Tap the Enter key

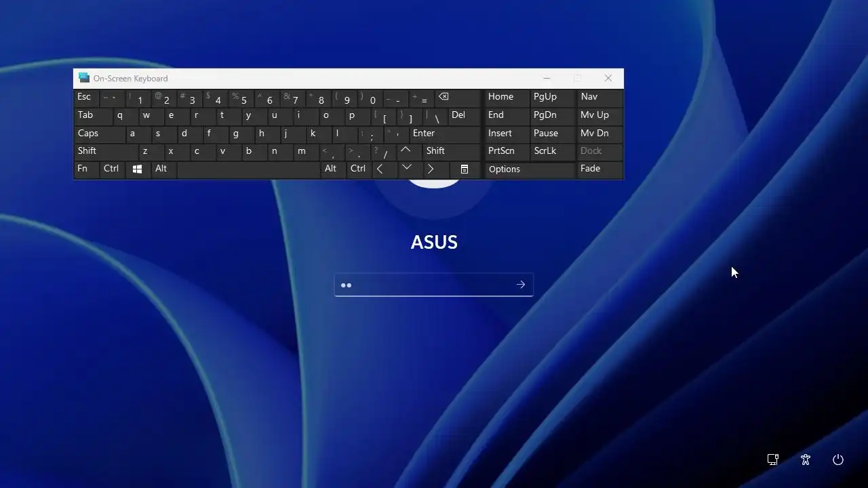(x=444, y=134)
